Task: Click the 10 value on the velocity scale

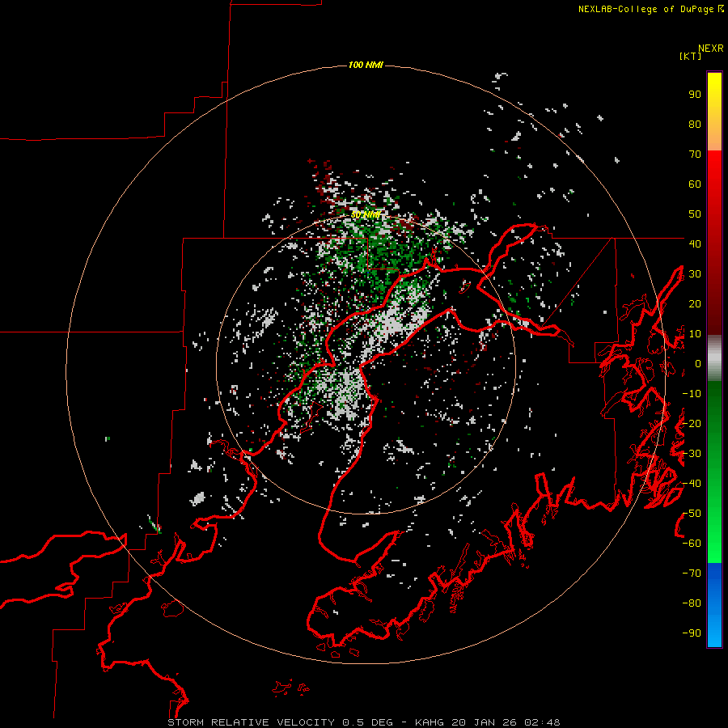Action: 695,334
